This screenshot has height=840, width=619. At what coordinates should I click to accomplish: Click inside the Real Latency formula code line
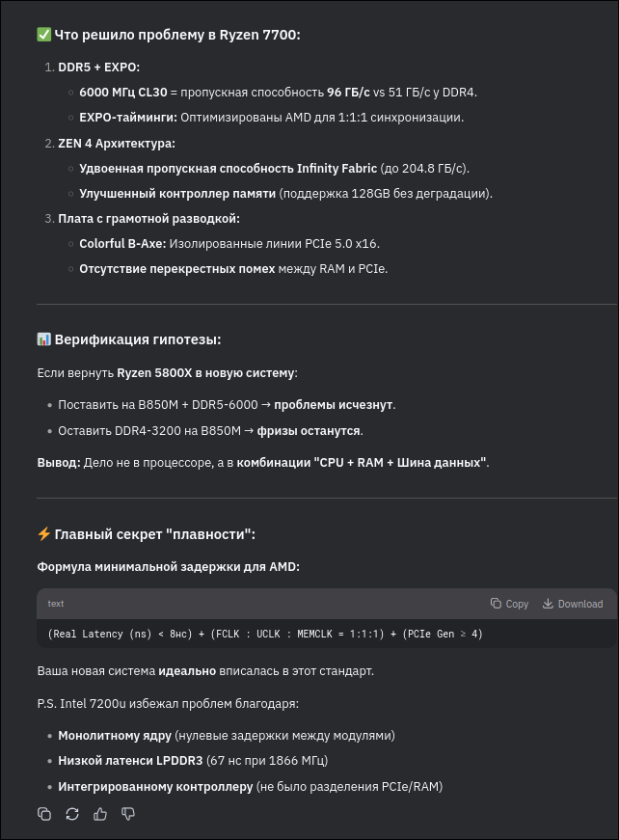click(265, 634)
